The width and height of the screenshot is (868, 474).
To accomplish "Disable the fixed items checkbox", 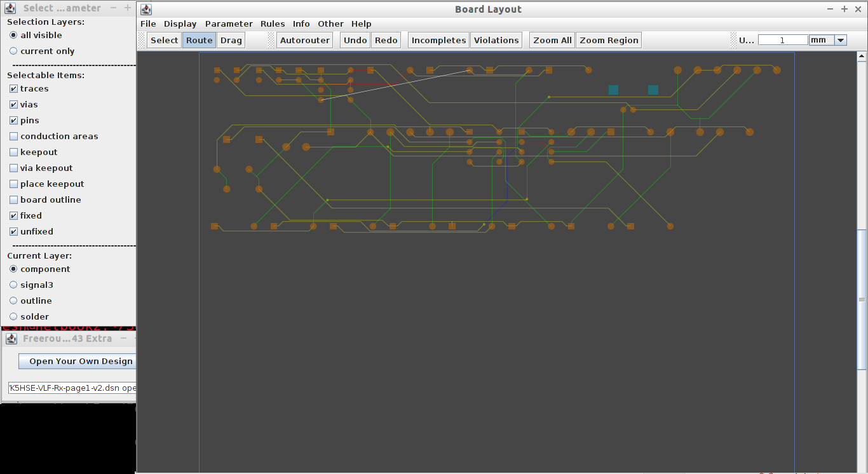I will click(13, 215).
